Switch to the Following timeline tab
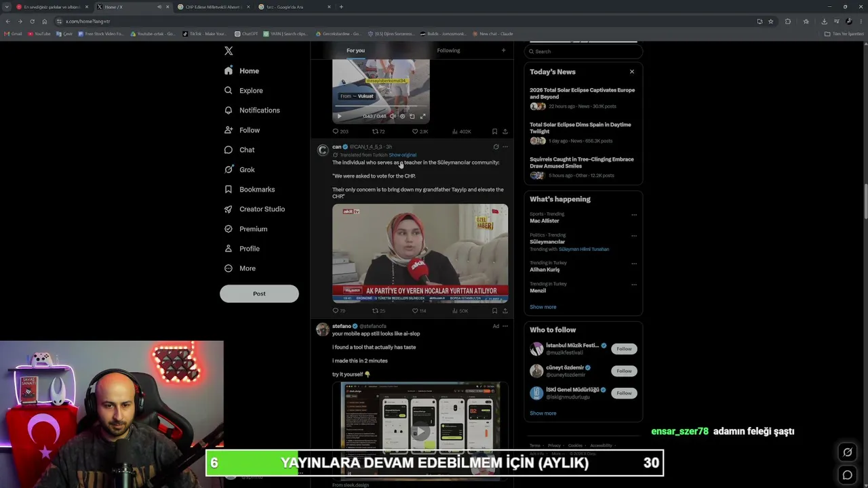Image resolution: width=868 pixels, height=488 pixels. [x=448, y=50]
